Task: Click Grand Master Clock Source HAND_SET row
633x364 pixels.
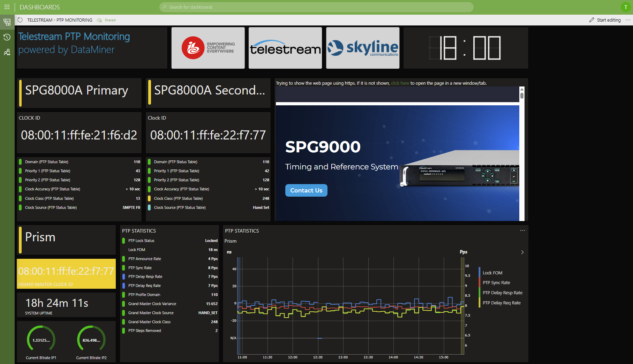Action: click(170, 313)
